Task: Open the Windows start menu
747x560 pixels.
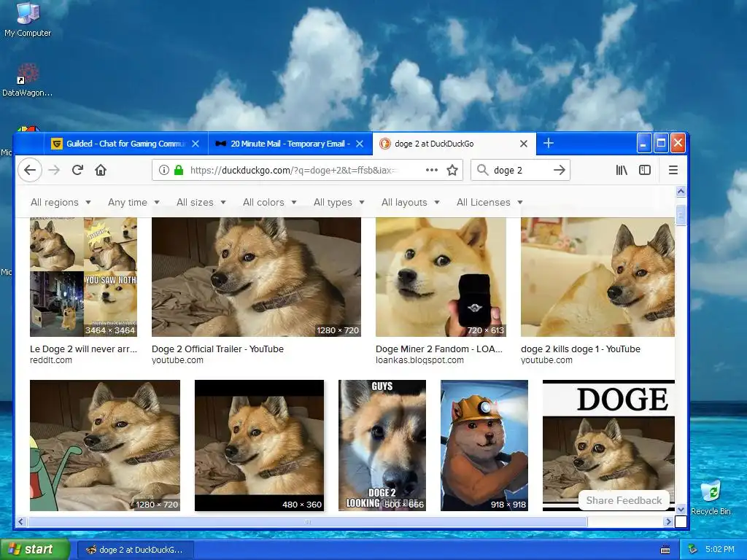Action: click(x=34, y=550)
